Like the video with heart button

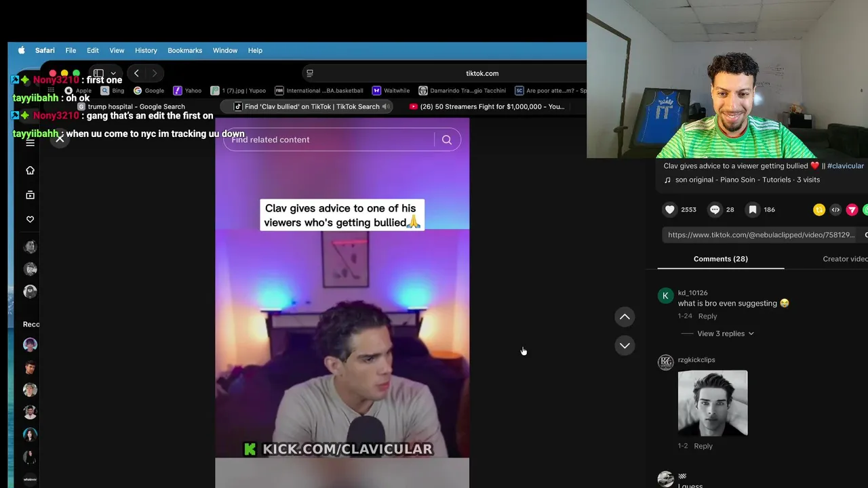point(670,209)
